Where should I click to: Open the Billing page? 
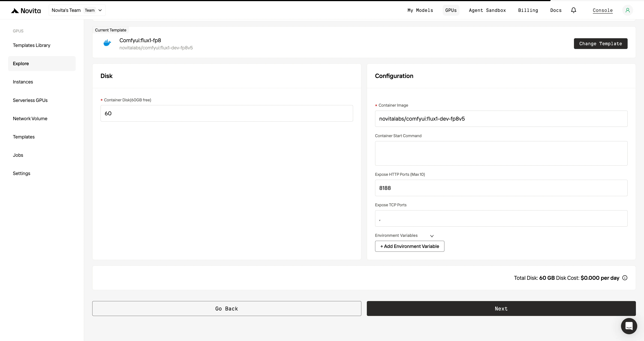528,10
